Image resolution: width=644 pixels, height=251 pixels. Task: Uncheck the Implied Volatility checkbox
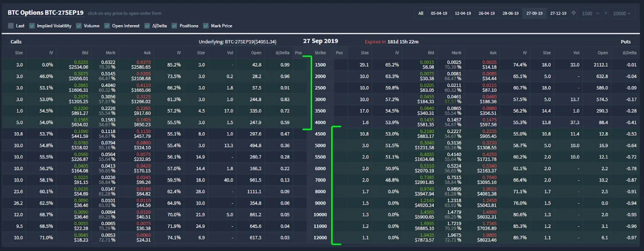pos(32,26)
